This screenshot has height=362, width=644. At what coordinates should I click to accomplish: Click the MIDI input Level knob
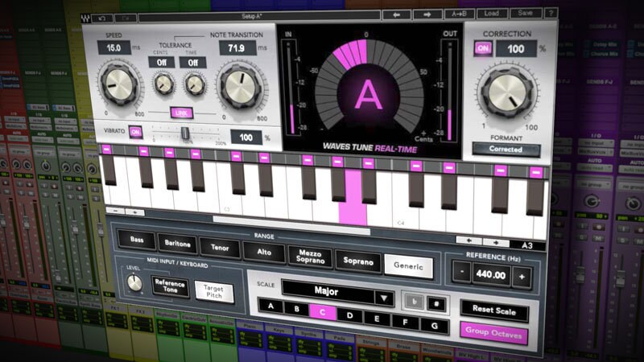[134, 283]
